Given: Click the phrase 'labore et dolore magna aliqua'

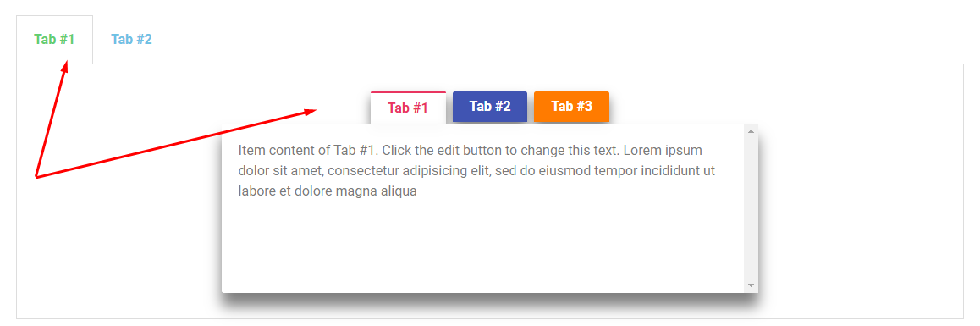Looking at the screenshot, I should pos(328,191).
